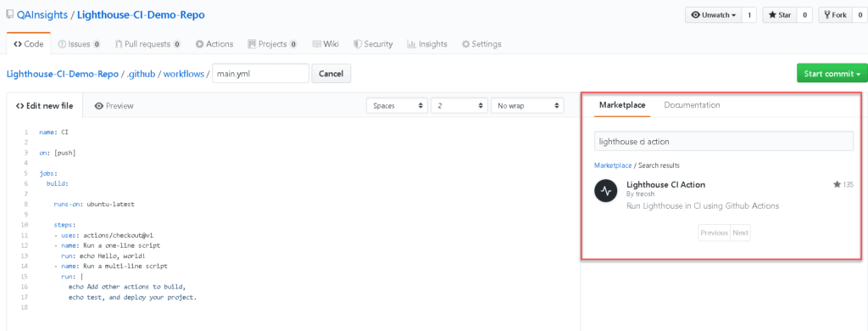Screen dimensions: 868x331
Task: Click the Previous pagination button
Action: [x=714, y=233]
